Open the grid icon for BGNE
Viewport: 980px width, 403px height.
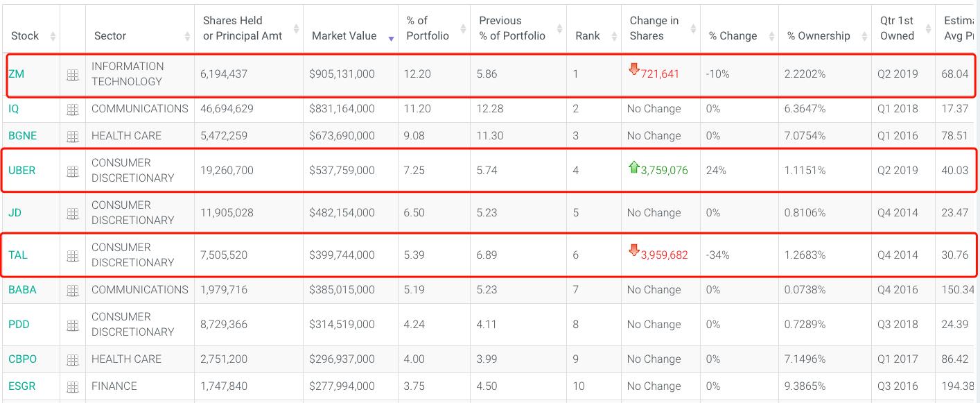72,136
